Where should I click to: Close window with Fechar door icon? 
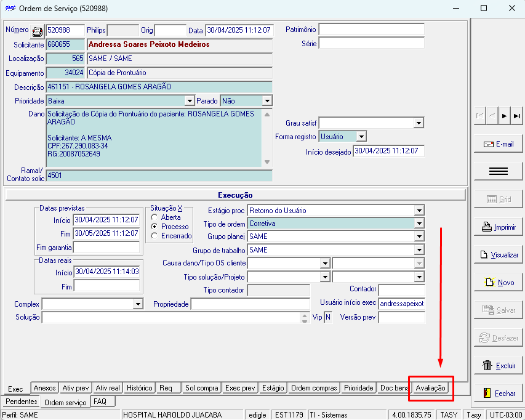coord(499,393)
